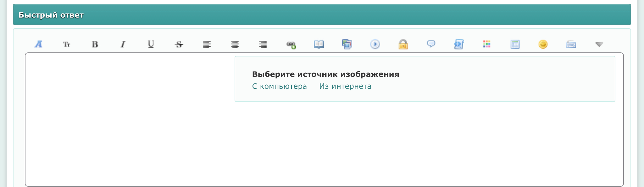The height and width of the screenshot is (187, 644).
Task: Expand additional toolbar options arrow
Action: (x=599, y=45)
